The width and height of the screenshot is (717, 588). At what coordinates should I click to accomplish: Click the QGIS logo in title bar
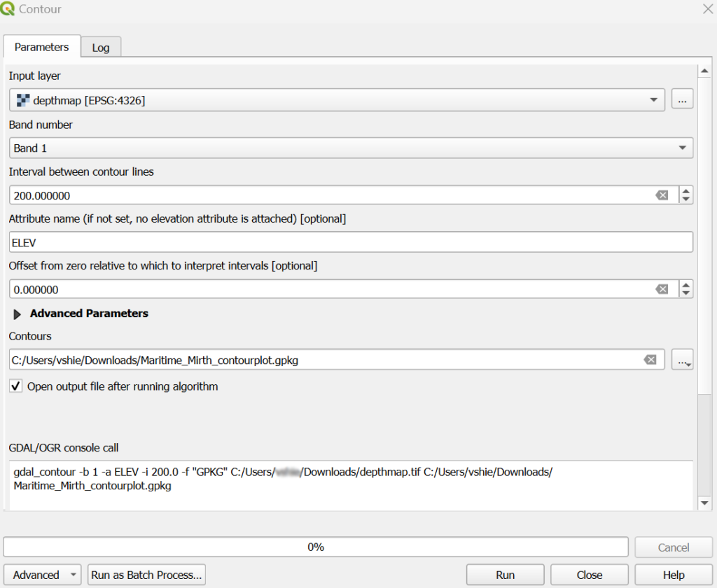coord(9,9)
